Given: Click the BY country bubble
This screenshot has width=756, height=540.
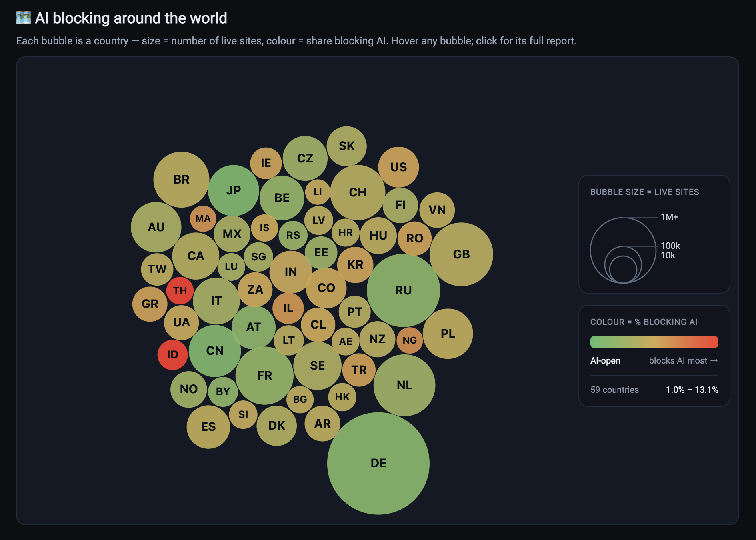Looking at the screenshot, I should [x=223, y=392].
